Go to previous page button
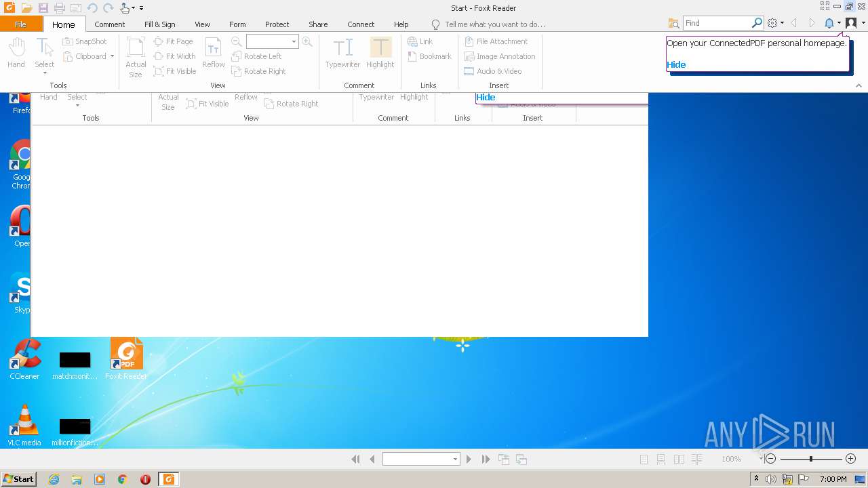 pyautogui.click(x=372, y=459)
